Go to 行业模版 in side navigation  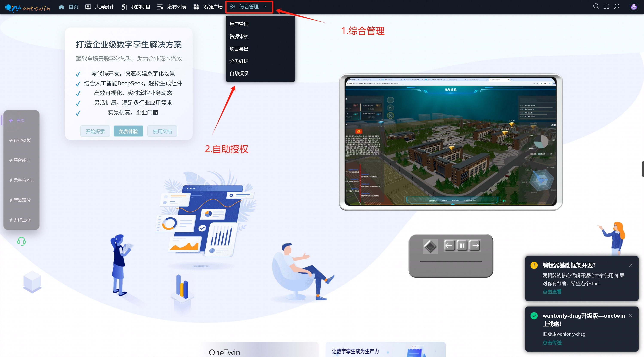22,140
